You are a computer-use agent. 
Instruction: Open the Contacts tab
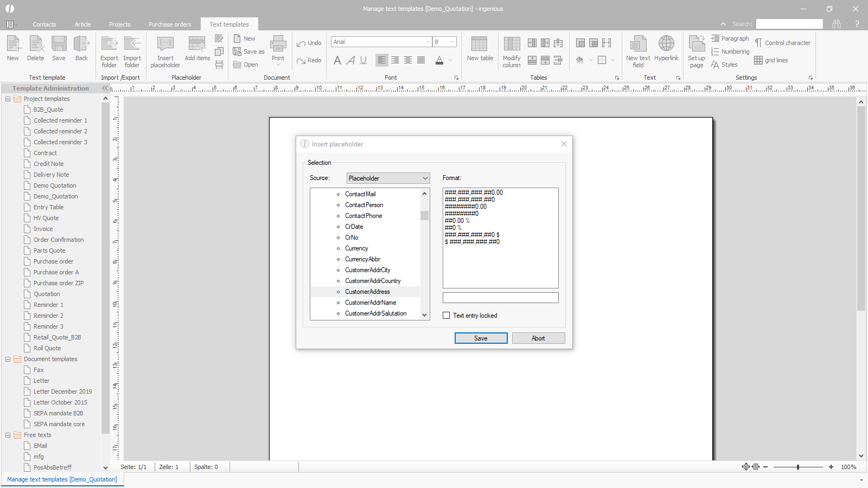point(44,24)
